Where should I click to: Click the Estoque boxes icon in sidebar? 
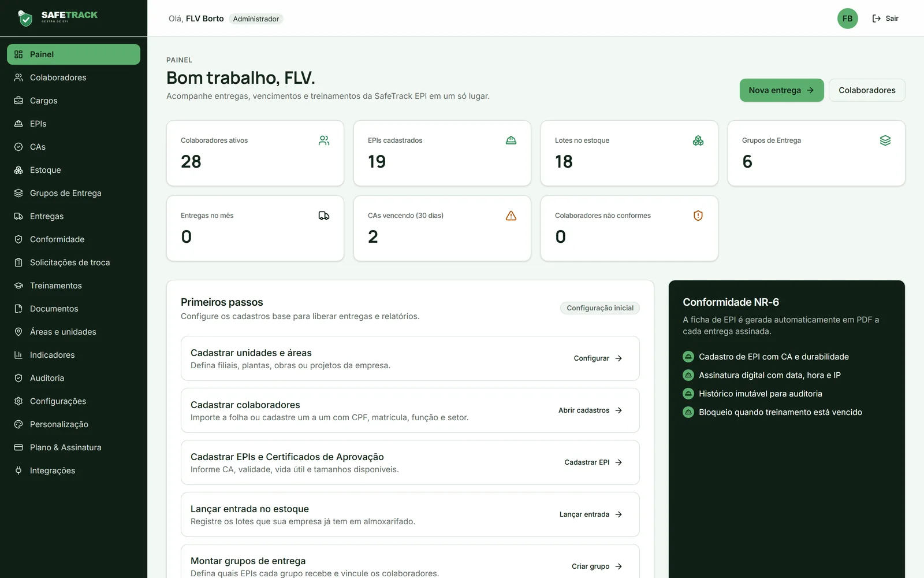[x=18, y=170]
